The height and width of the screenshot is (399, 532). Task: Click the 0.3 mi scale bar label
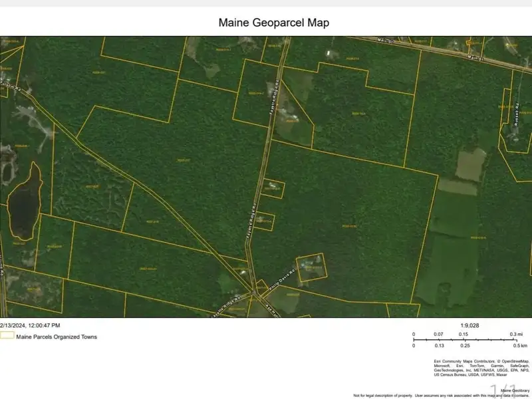point(515,334)
